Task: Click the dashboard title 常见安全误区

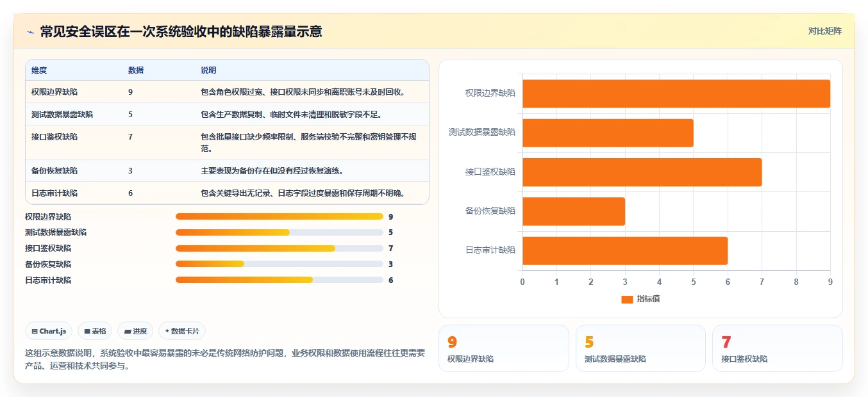Action: tap(181, 31)
